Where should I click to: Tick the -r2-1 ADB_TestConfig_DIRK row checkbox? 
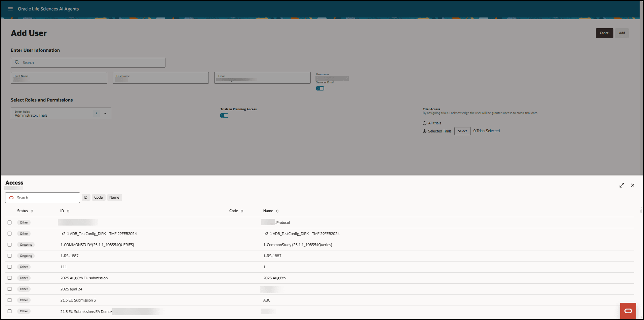click(9, 234)
